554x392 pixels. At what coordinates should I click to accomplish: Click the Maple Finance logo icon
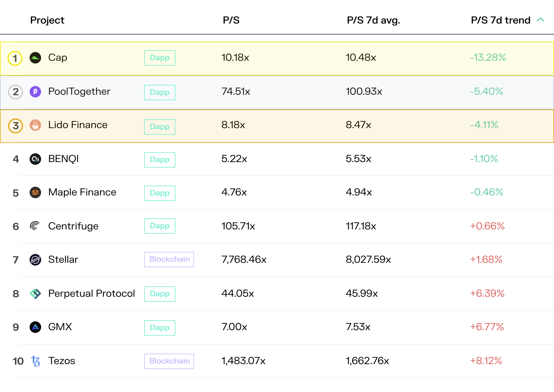coord(35,193)
